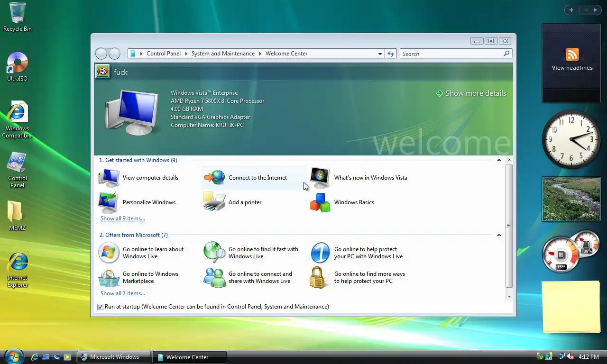607x364 pixels.
Task: Open the address bar history dropdown
Action: (380, 54)
